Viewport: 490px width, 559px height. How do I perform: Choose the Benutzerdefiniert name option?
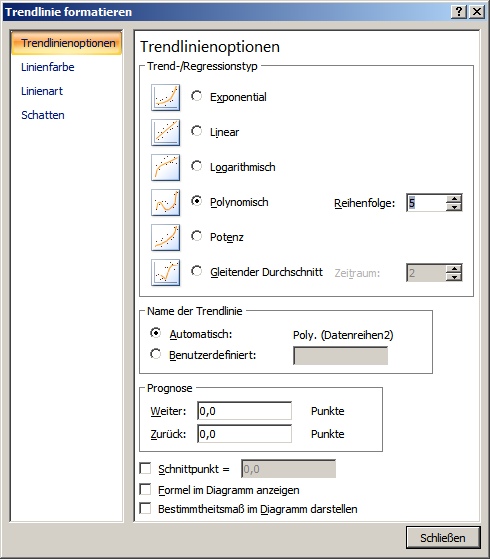[x=155, y=354]
